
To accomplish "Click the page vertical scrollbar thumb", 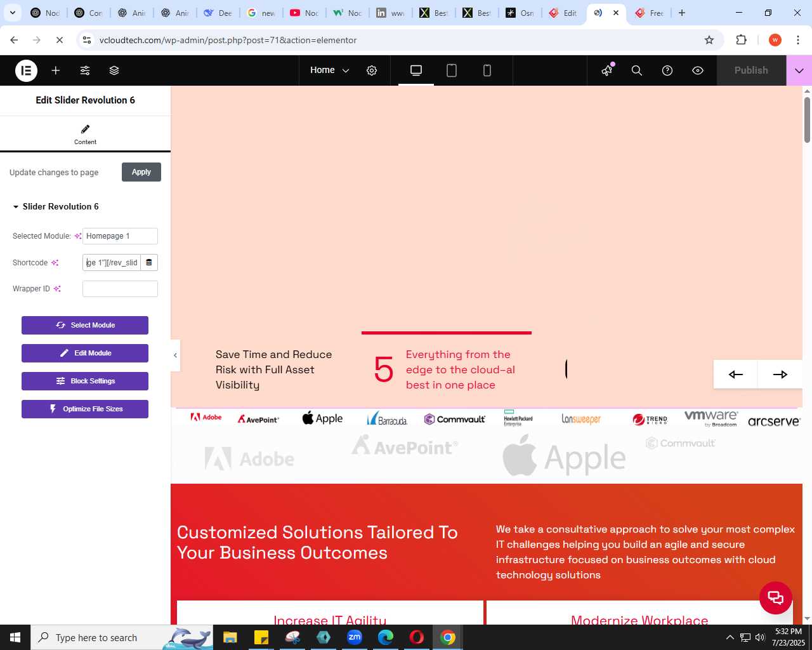I will [x=807, y=119].
